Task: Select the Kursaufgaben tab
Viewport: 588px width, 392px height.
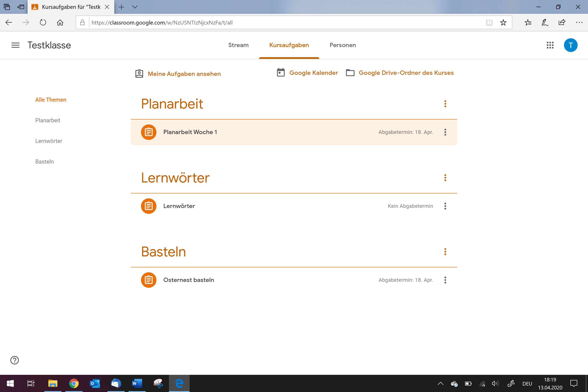Action: click(289, 45)
